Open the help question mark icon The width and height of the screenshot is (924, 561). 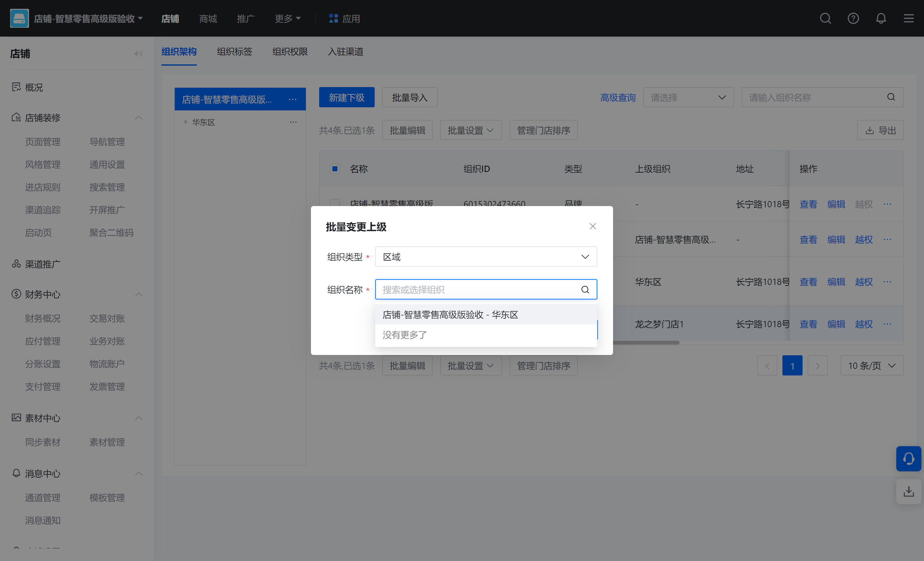pyautogui.click(x=853, y=18)
